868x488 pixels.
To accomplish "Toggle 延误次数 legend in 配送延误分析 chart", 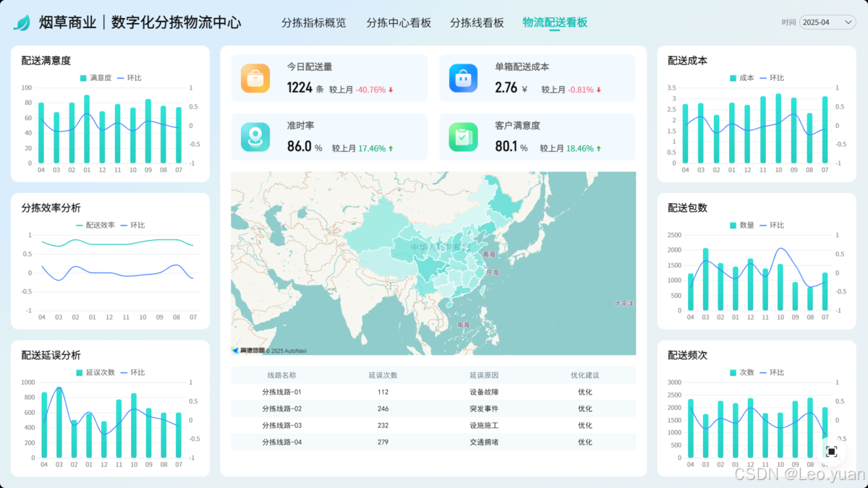I will click(x=95, y=372).
